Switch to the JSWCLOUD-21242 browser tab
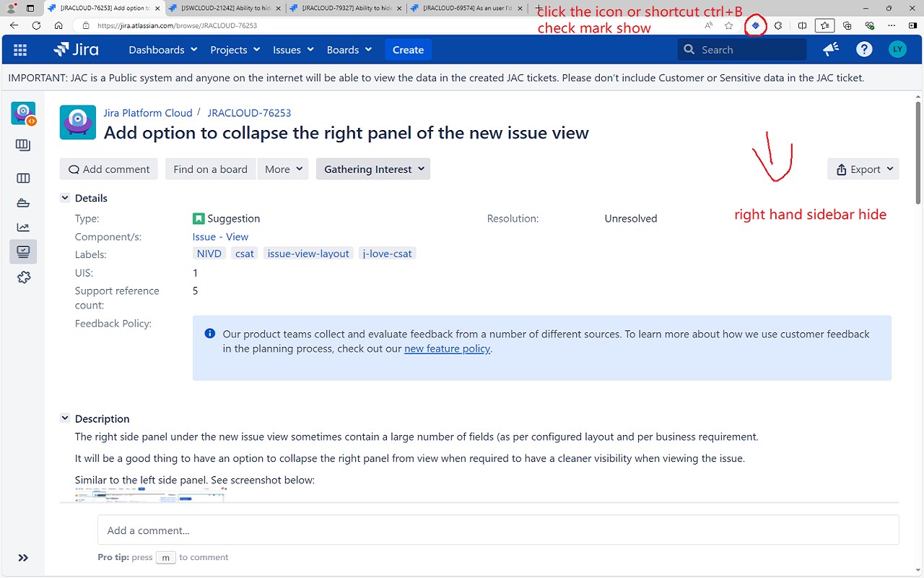Viewport: 924px width, 578px height. pos(225,8)
